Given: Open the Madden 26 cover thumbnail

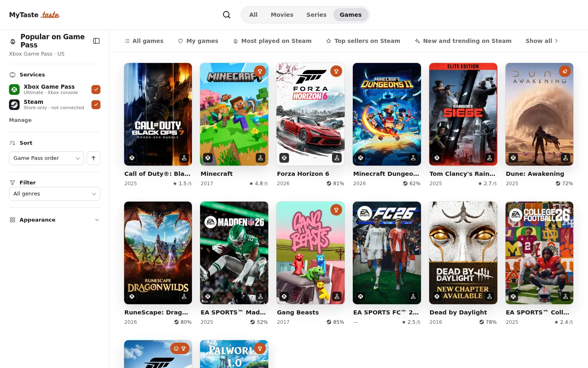Looking at the screenshot, I should tap(234, 253).
